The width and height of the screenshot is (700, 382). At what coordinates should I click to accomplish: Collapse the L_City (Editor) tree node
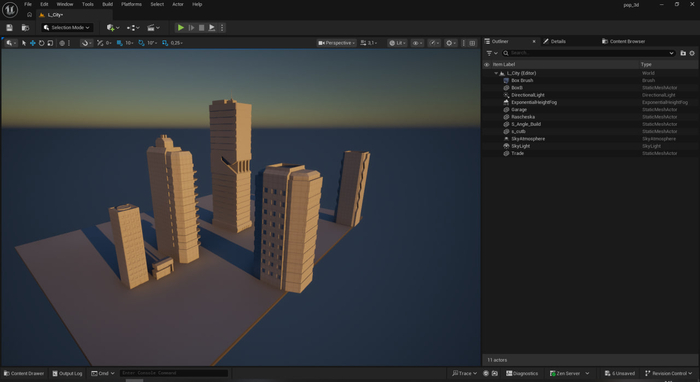coord(496,73)
